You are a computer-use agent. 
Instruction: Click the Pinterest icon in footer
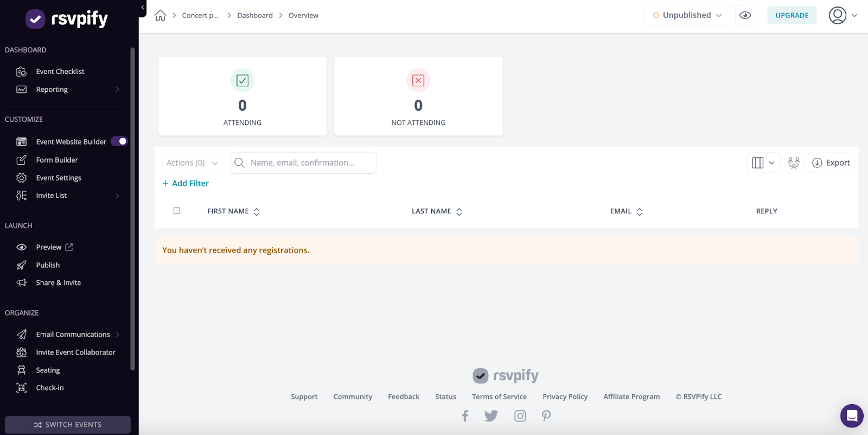click(546, 416)
